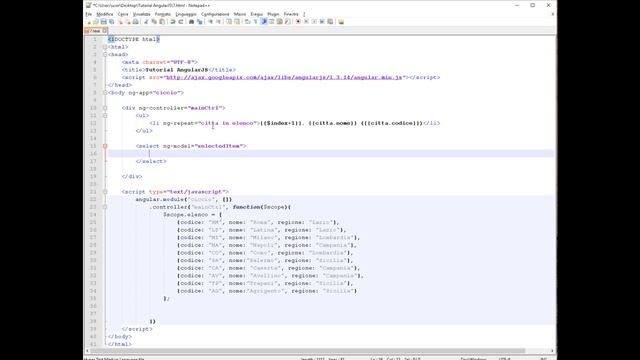Collapse the body fold marker on line 8

pyautogui.click(x=105, y=93)
